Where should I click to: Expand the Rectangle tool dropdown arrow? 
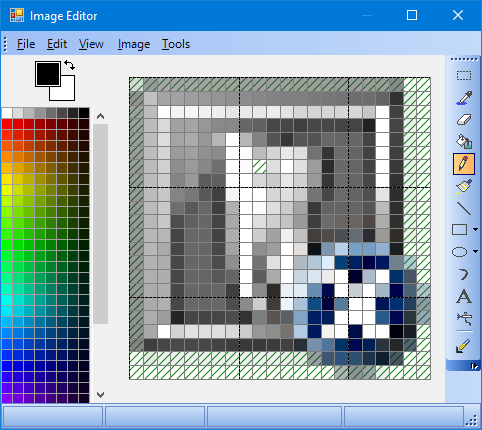coord(475,230)
